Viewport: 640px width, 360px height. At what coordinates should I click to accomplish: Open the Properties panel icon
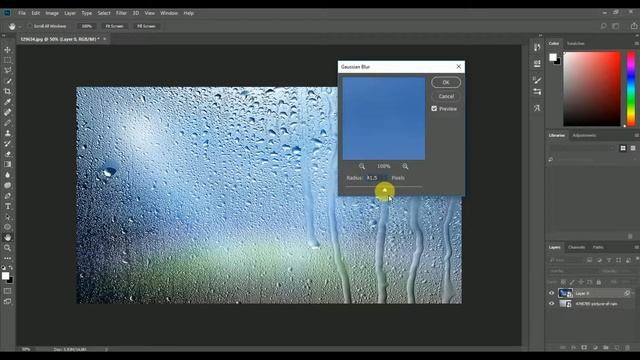(537, 63)
